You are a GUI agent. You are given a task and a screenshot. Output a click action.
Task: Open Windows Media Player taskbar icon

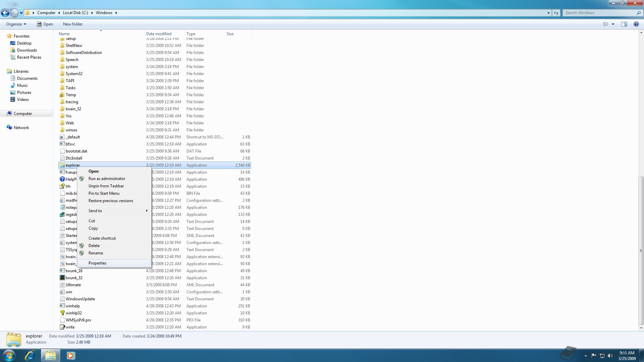pyautogui.click(x=71, y=355)
